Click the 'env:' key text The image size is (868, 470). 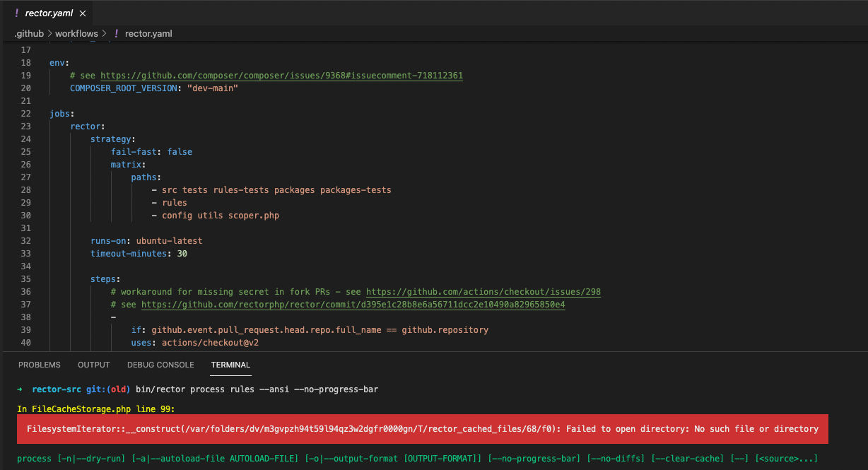(x=59, y=63)
